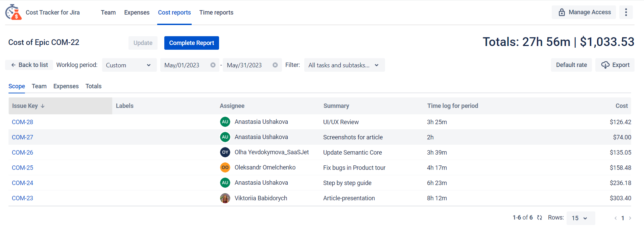The width and height of the screenshot is (644, 228).
Task: Open Manage Access settings
Action: click(584, 12)
